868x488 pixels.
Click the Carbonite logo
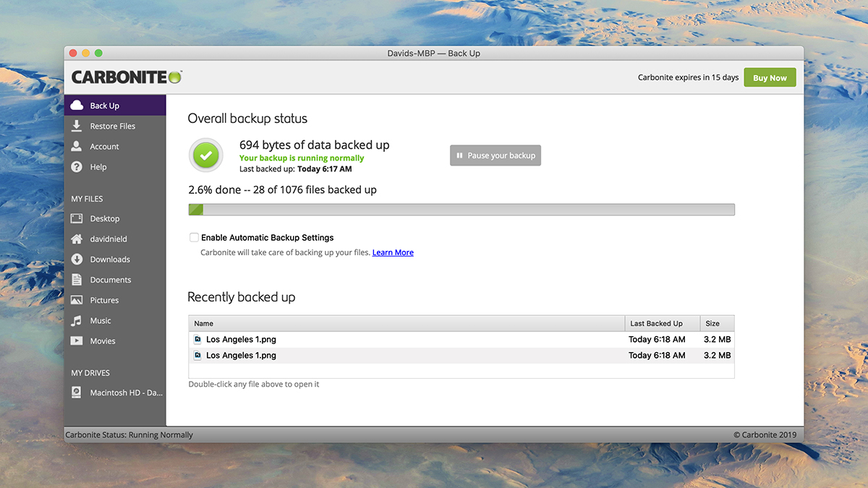(x=126, y=76)
